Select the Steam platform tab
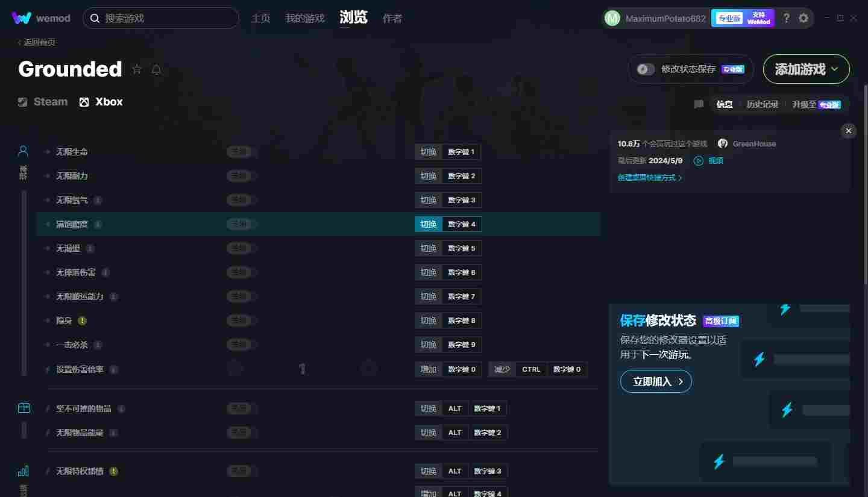 (x=43, y=102)
